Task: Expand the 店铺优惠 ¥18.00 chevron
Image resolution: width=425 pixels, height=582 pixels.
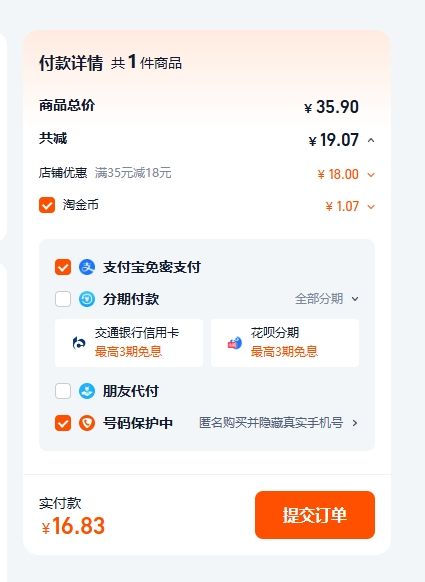Action: point(371,174)
